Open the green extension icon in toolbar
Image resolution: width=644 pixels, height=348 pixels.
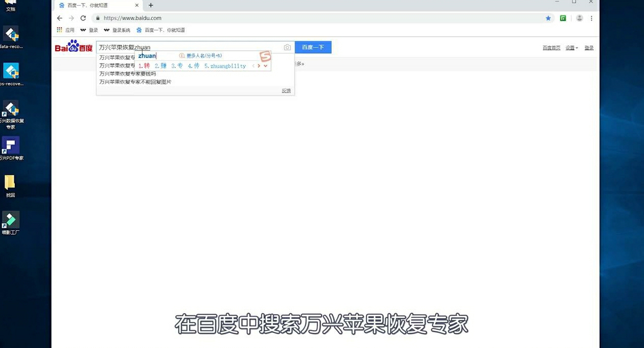(x=563, y=18)
